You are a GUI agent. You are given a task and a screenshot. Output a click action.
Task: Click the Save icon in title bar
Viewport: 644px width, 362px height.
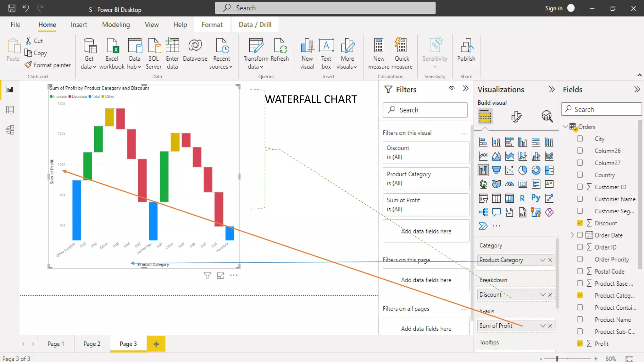click(12, 8)
